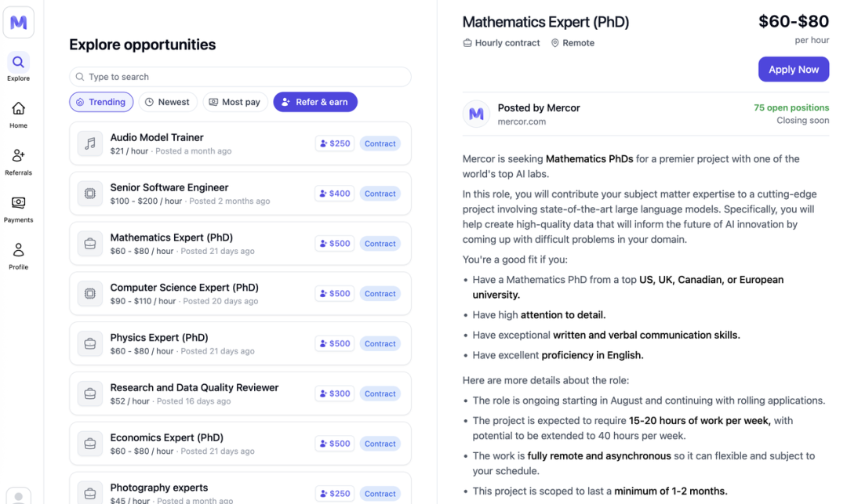The width and height of the screenshot is (847, 504).
Task: Click the music note icon for Audio Model Trainer
Action: [90, 143]
